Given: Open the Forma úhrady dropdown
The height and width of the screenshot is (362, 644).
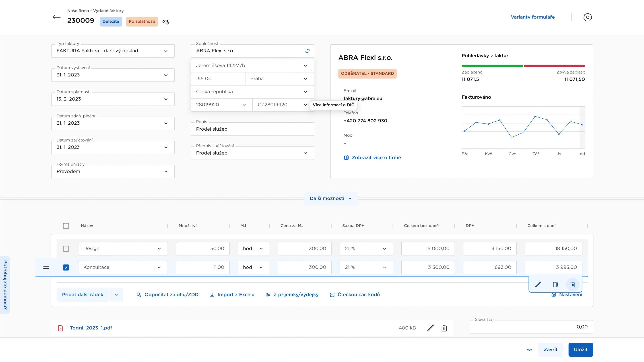Looking at the screenshot, I should click(113, 171).
